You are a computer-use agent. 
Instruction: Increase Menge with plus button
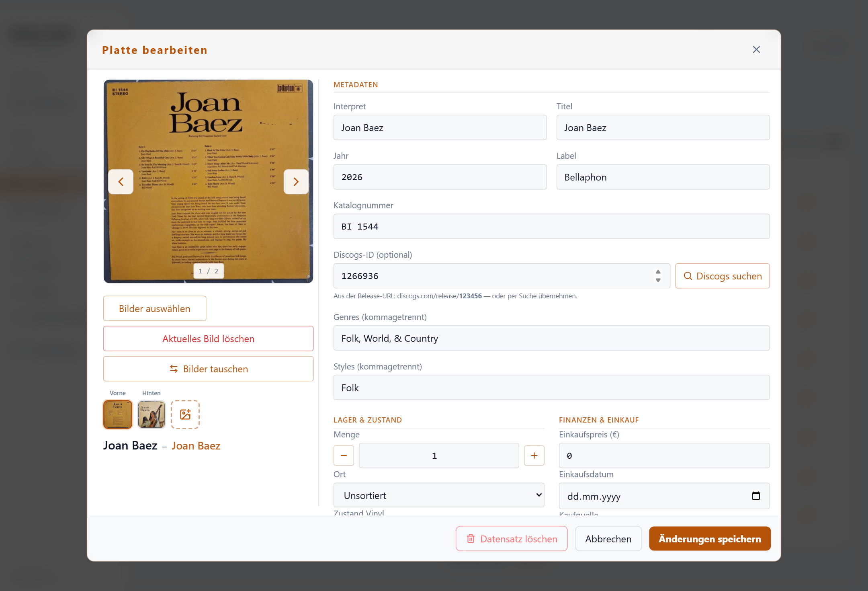[534, 456]
